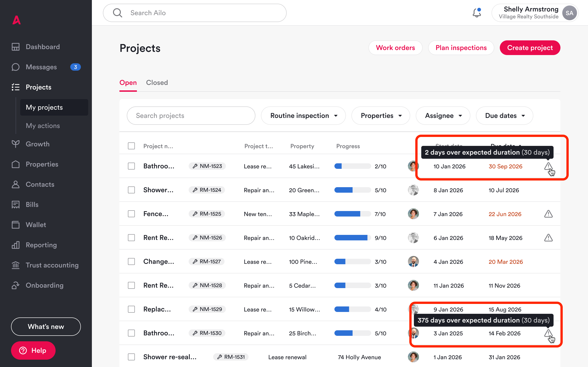Expand the Routine inspection dropdown

[303, 116]
